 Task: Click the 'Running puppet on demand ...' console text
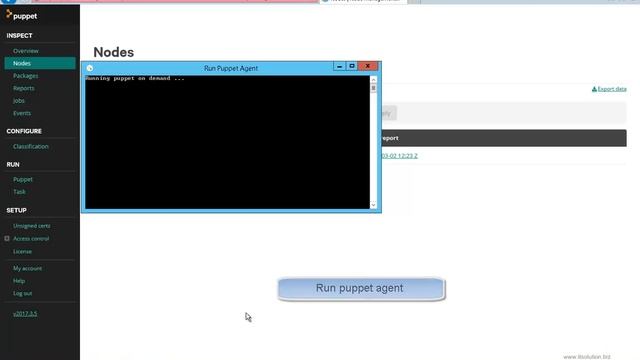click(135, 78)
